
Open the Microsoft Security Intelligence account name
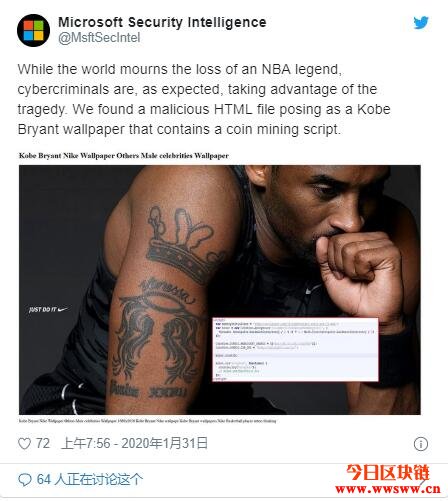[162, 22]
